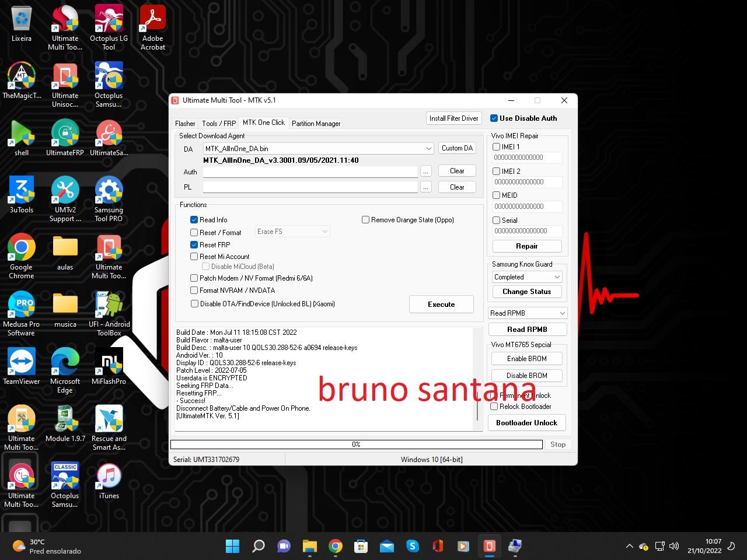Expand the DA download agent dropdown
Screen dimensions: 747x560
[x=429, y=149]
